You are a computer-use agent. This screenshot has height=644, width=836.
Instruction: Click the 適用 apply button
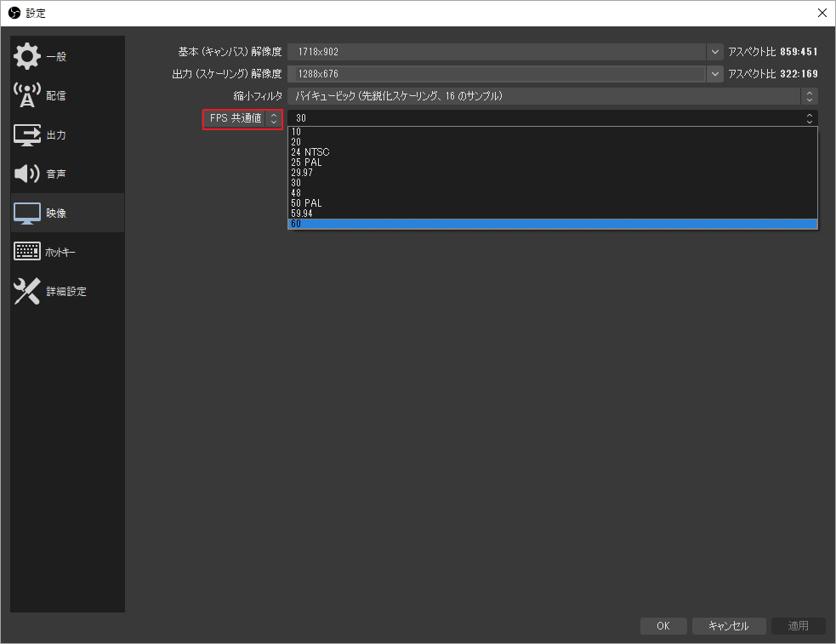tap(798, 626)
